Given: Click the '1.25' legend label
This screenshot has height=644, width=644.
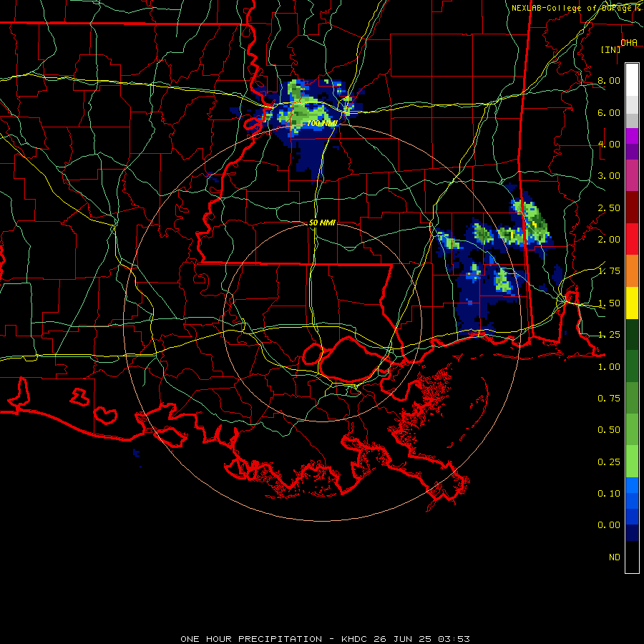Looking at the screenshot, I should pyautogui.click(x=609, y=335).
